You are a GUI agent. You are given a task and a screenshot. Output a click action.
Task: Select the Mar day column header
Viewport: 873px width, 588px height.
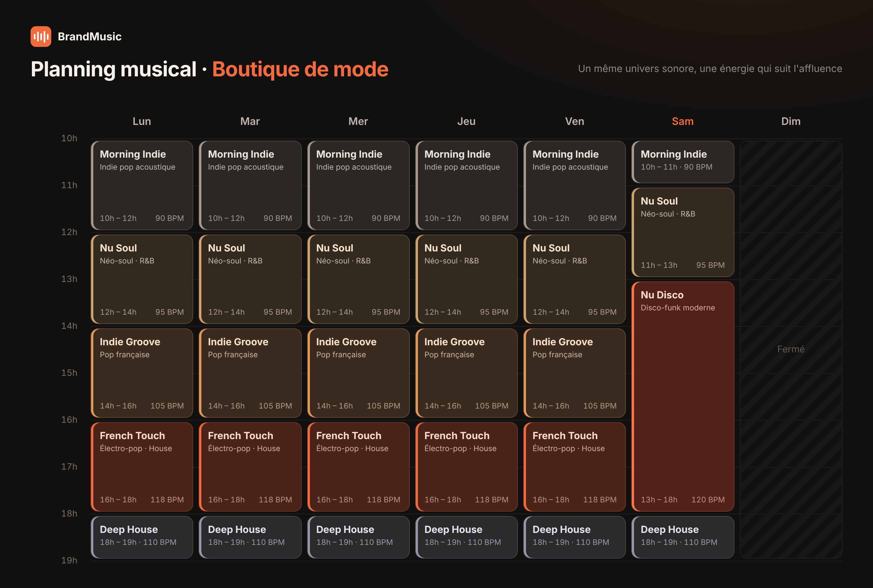(x=250, y=121)
